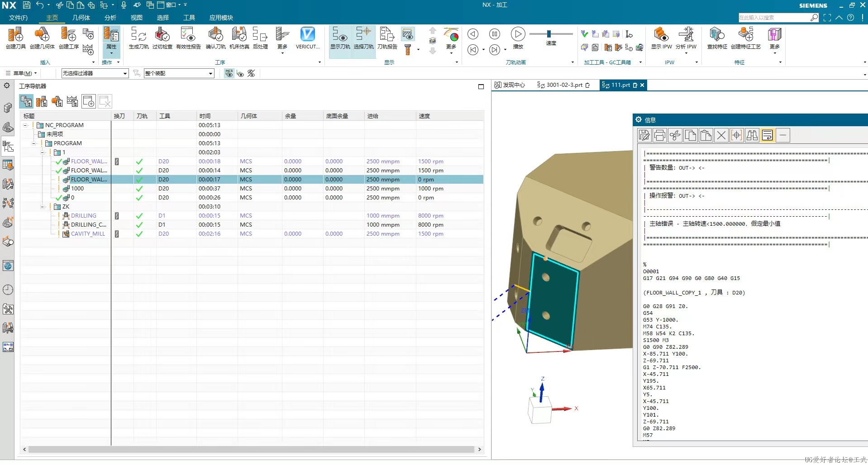Image resolution: width=868 pixels, height=465 pixels.
Task: Click the 创建工序 (Create Operation) icon
Action: [x=69, y=38]
